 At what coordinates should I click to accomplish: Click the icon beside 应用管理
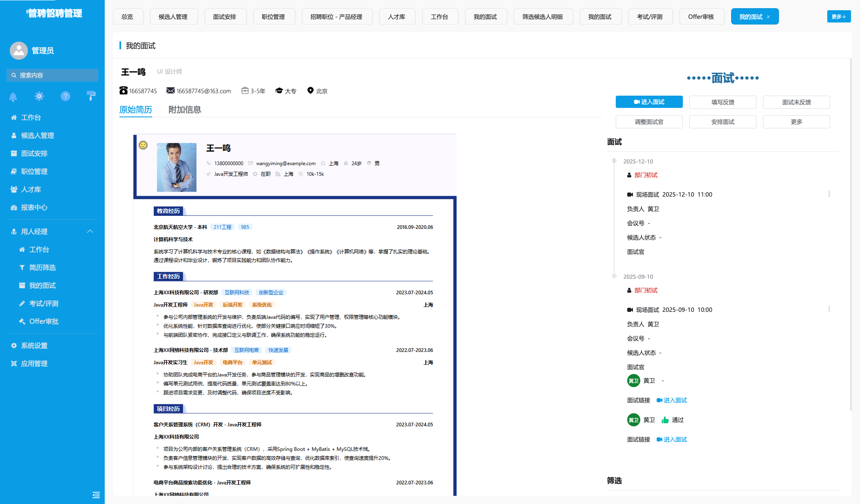[x=14, y=364]
